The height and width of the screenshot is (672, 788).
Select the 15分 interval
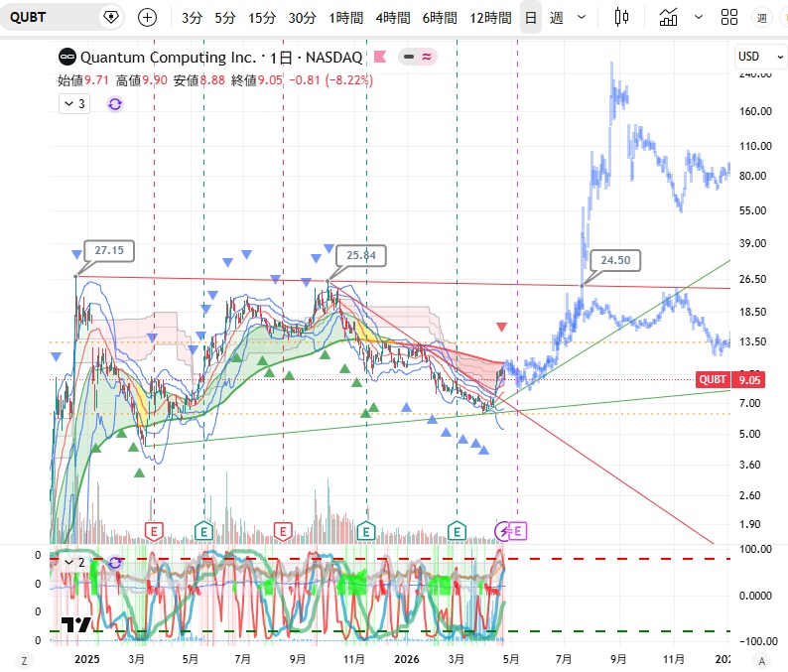(x=262, y=18)
